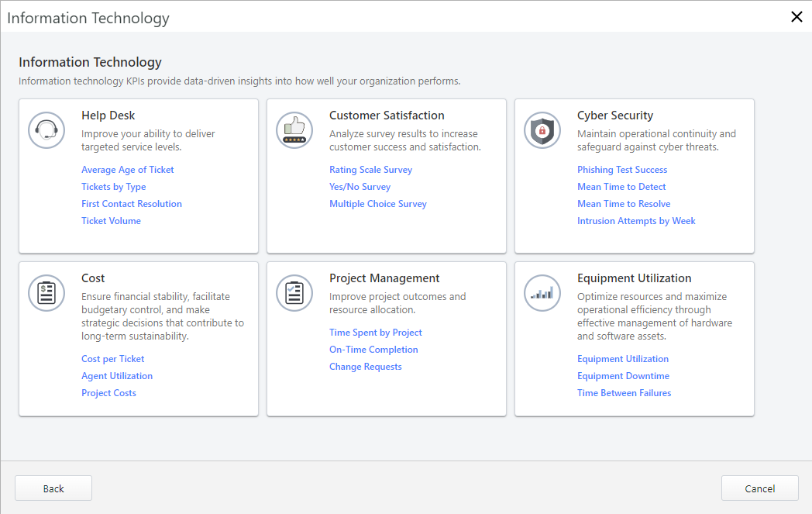Click the Customer Satisfaction thumbs-up icon
The height and width of the screenshot is (514, 812).
point(294,130)
